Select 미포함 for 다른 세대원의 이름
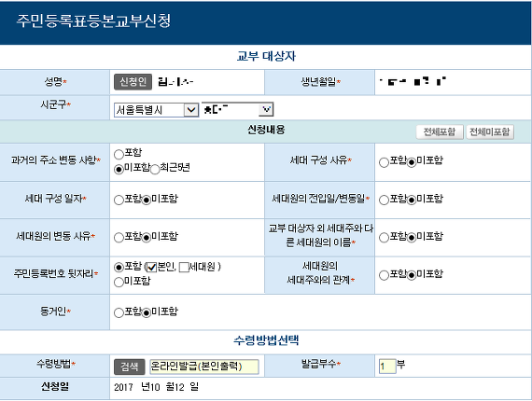The width and height of the screenshot is (532, 401). click(412, 238)
